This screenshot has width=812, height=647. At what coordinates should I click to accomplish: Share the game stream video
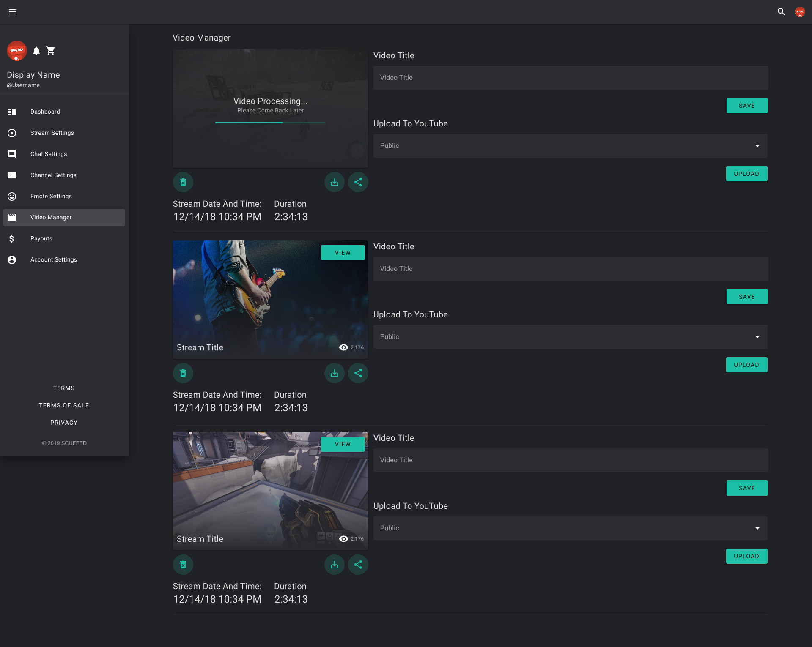[358, 565]
